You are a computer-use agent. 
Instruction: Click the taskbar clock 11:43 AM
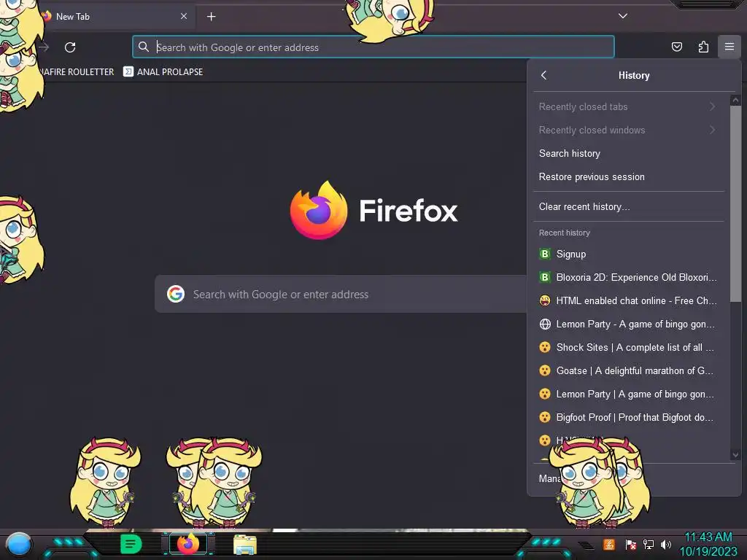click(x=708, y=537)
